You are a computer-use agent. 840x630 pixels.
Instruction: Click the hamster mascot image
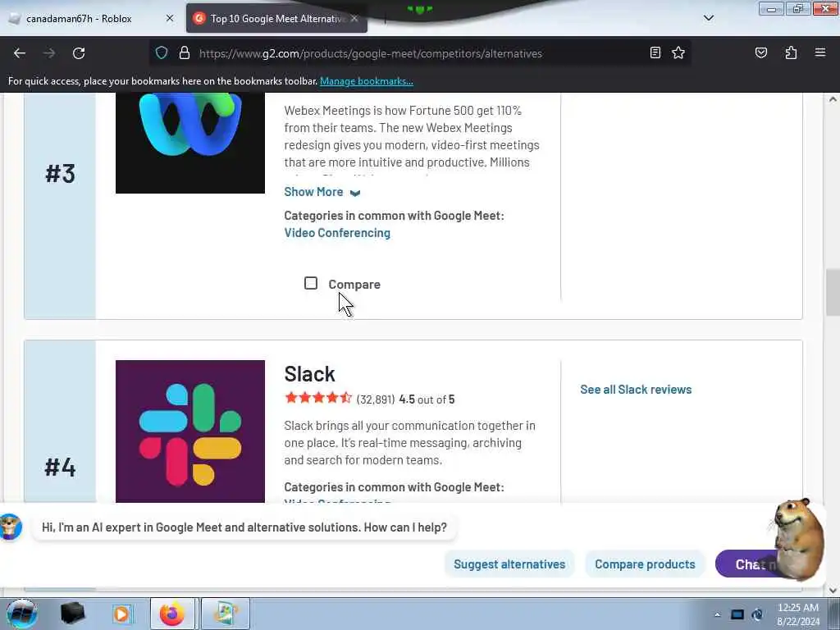799,539
